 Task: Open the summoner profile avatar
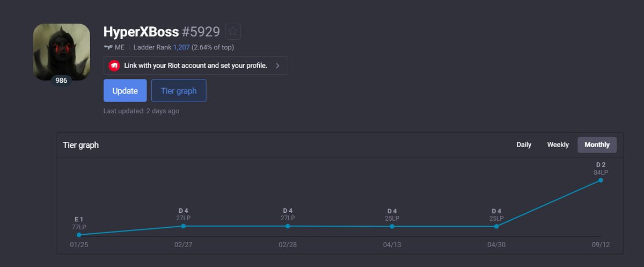(x=61, y=52)
